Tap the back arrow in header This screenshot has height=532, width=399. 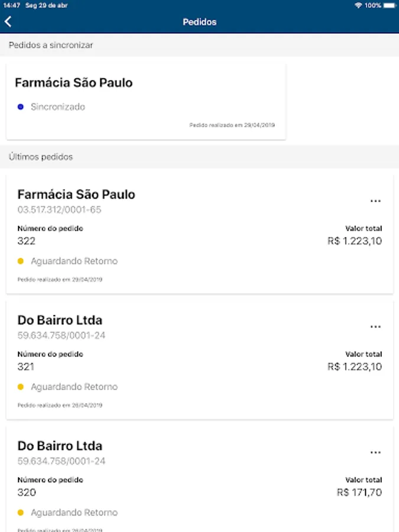point(8,22)
